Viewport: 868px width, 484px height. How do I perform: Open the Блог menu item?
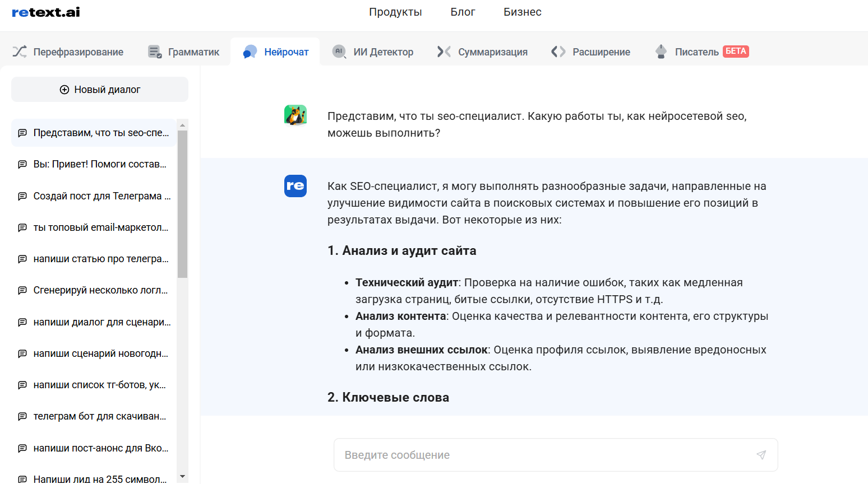coord(463,12)
